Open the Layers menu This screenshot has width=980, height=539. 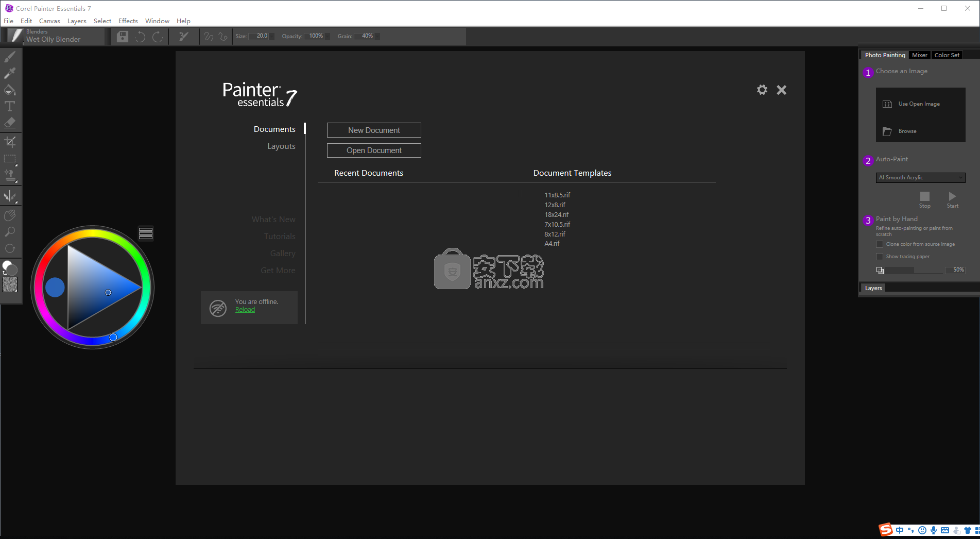click(x=77, y=21)
